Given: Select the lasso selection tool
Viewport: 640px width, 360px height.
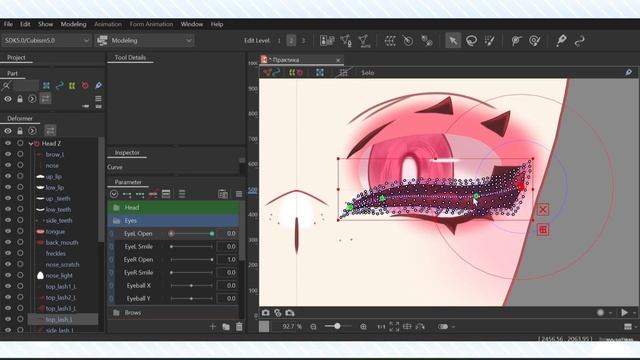Looking at the screenshot, I should (471, 40).
